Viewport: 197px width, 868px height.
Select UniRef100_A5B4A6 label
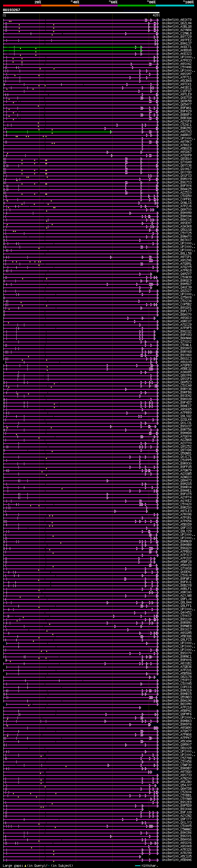pyautogui.click(x=177, y=860)
